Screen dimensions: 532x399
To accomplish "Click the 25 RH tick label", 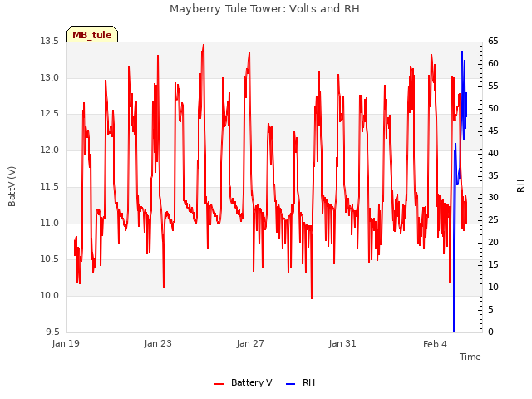I will tap(493, 219).
